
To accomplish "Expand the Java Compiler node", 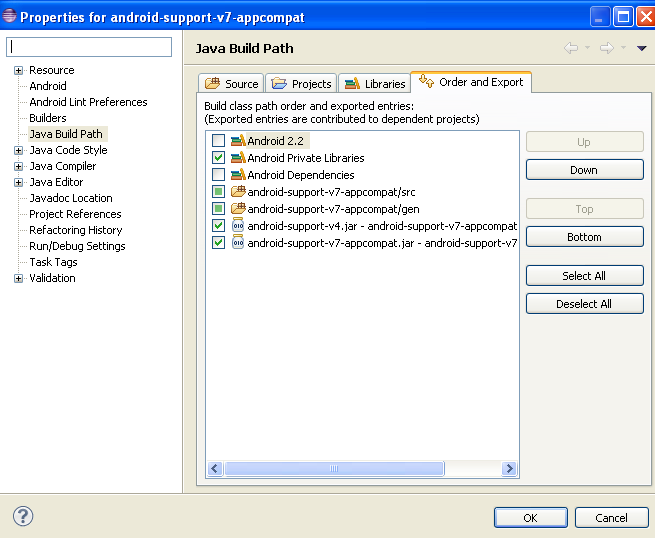I will [x=18, y=166].
